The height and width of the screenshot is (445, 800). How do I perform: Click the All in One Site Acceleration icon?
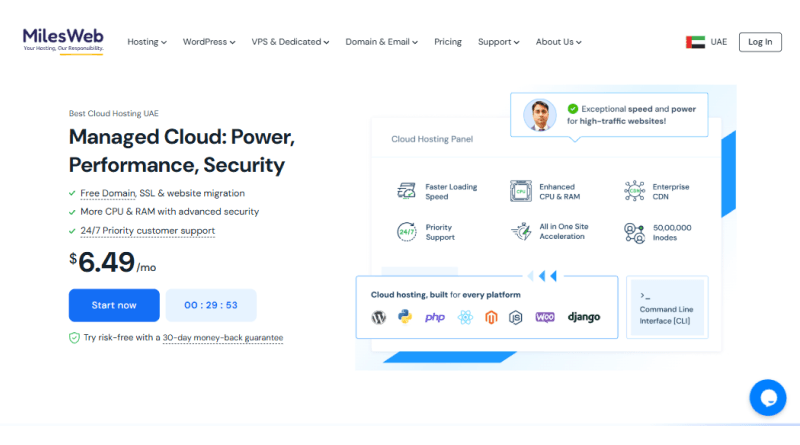click(521, 231)
